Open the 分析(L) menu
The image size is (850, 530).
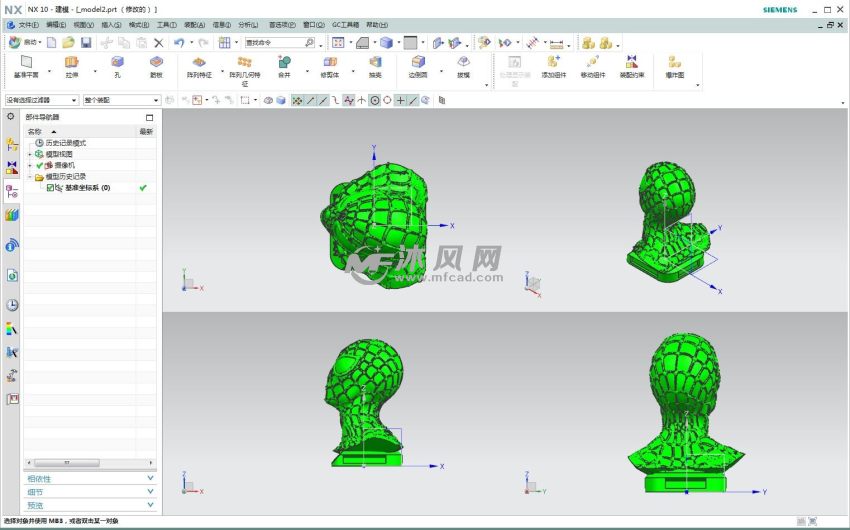coord(248,24)
